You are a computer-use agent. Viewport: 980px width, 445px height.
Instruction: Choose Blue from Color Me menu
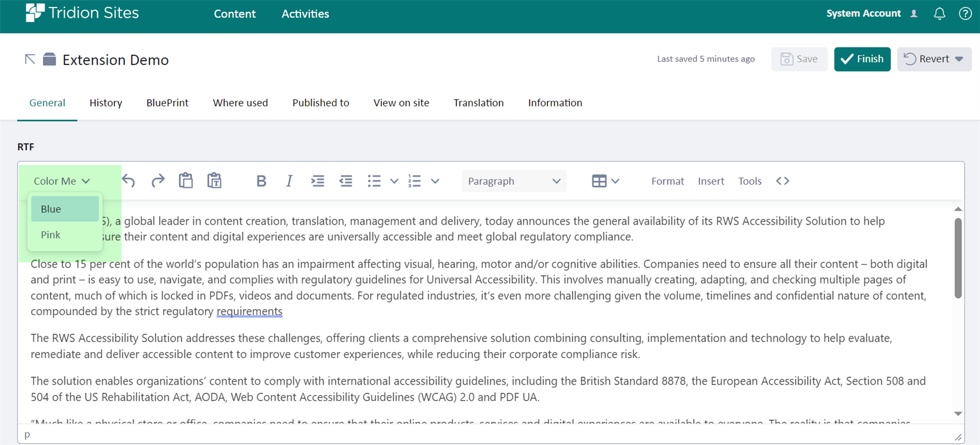click(65, 209)
